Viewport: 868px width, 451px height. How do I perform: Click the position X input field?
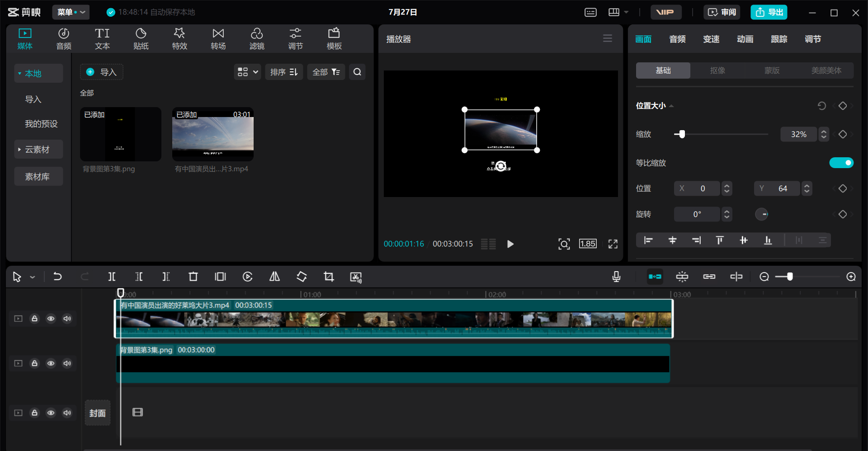coord(697,188)
